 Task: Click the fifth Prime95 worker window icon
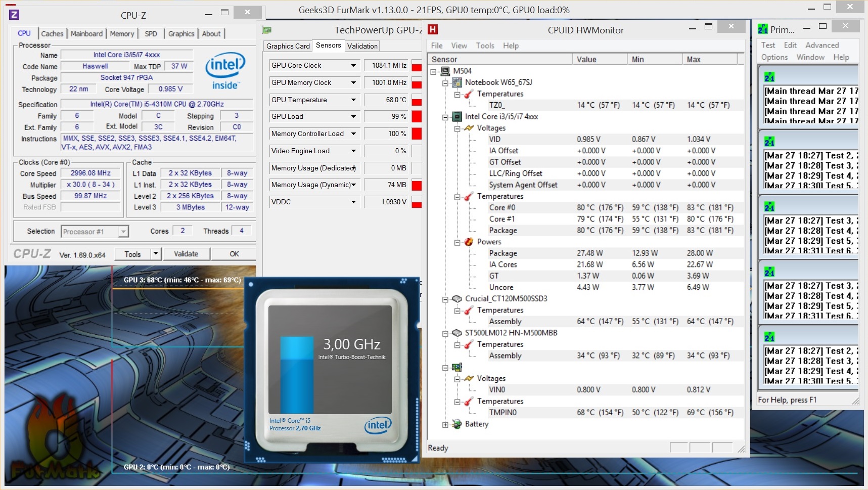(x=769, y=337)
